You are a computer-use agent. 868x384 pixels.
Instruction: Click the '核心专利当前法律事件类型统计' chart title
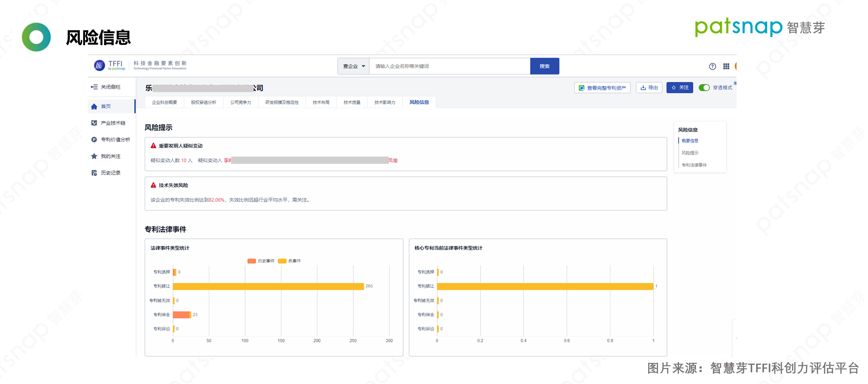click(x=448, y=248)
